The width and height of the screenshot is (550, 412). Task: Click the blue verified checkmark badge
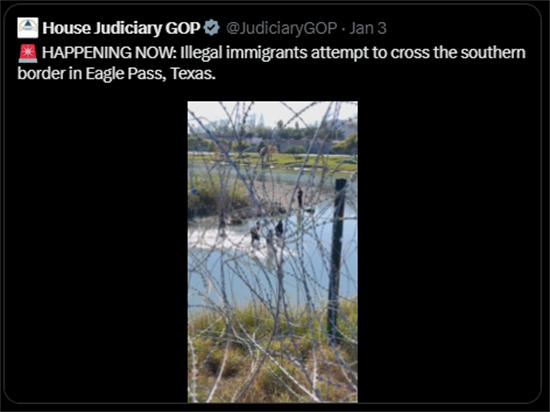tap(212, 28)
